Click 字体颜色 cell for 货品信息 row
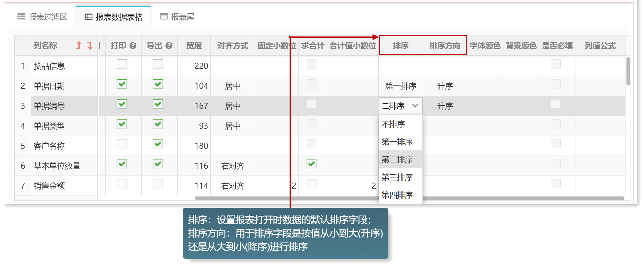This screenshot has width=644, height=265. (x=485, y=66)
